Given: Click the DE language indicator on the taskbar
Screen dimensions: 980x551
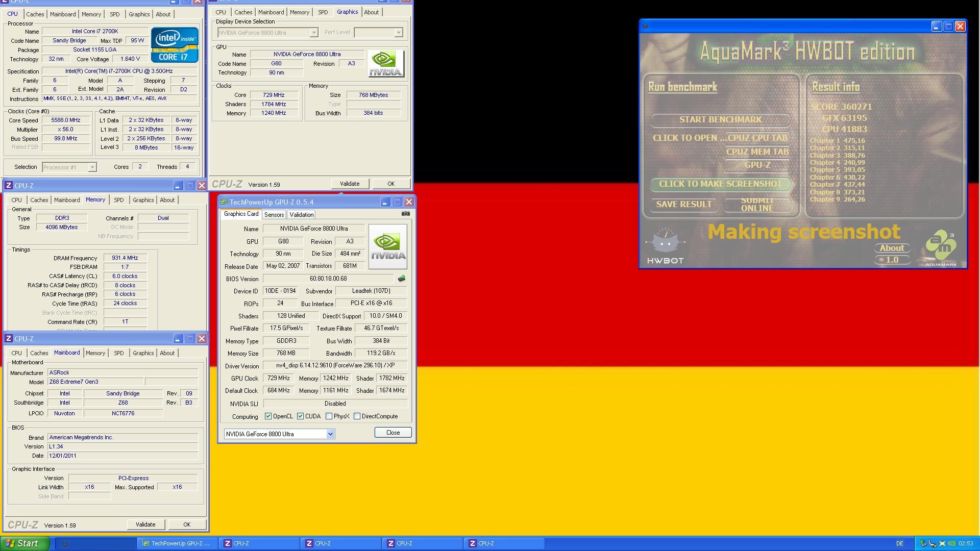Looking at the screenshot, I should [x=900, y=544].
